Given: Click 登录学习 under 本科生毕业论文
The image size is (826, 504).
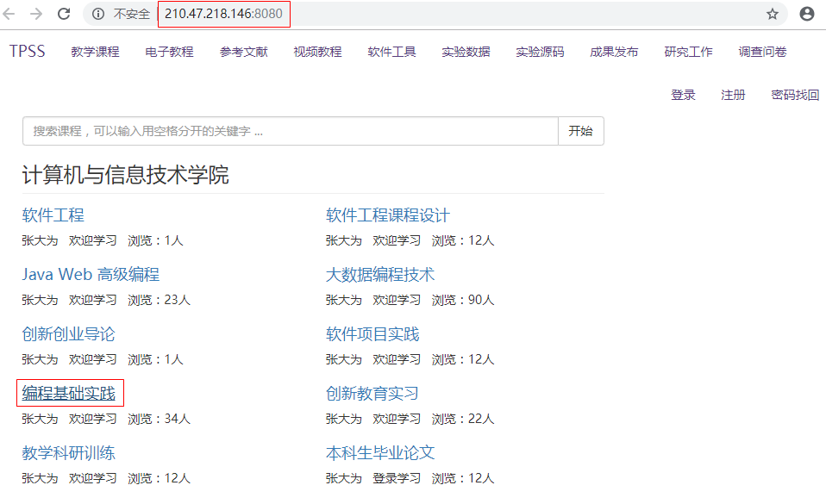Looking at the screenshot, I should [x=397, y=478].
